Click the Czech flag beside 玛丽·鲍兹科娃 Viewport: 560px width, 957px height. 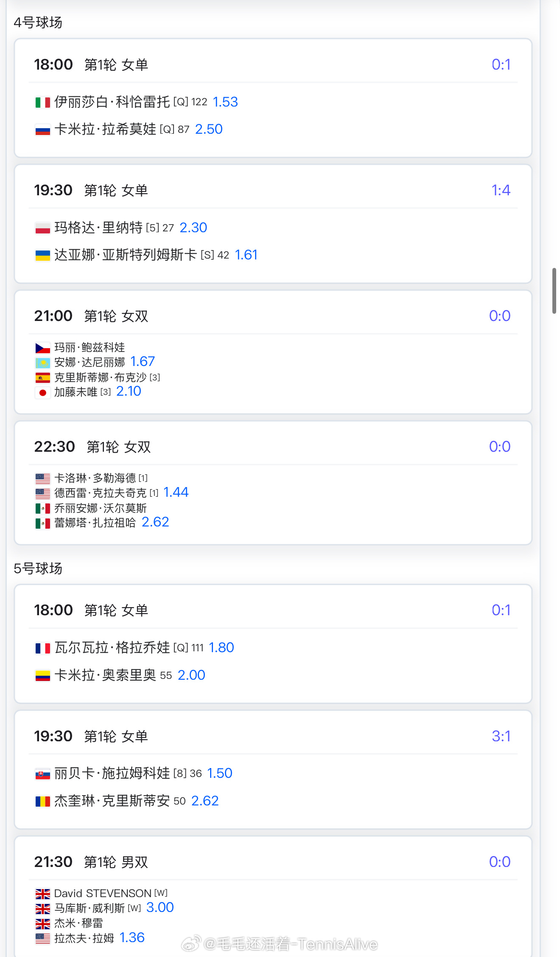[x=42, y=348]
